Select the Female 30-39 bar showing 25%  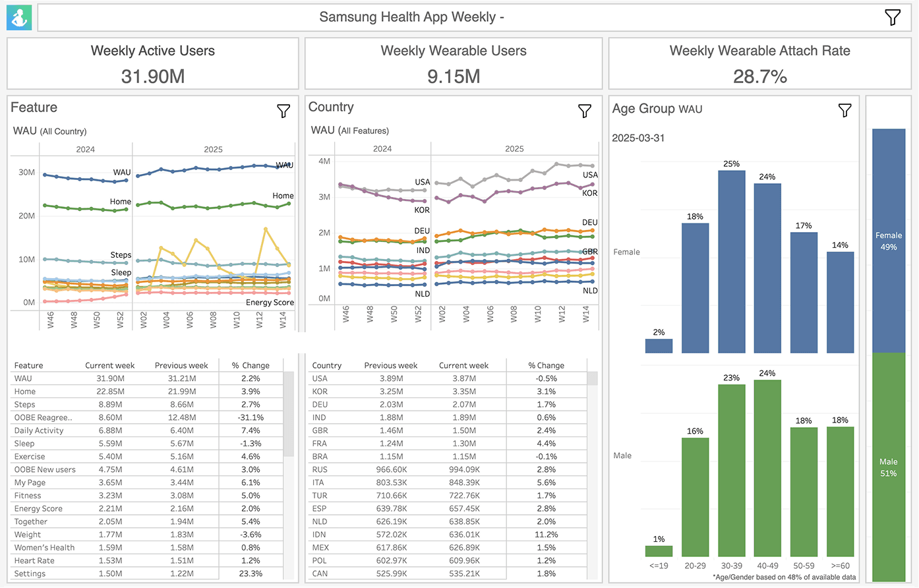click(731, 262)
